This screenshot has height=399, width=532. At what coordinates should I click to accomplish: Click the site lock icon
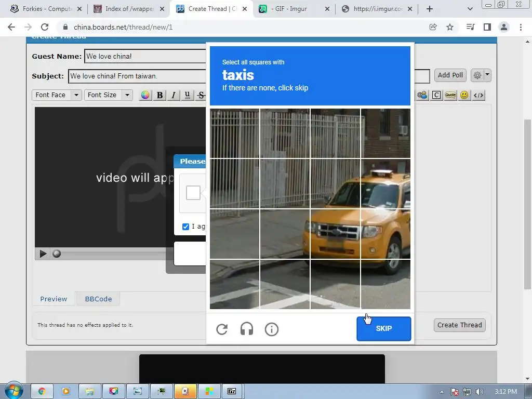pos(65,27)
